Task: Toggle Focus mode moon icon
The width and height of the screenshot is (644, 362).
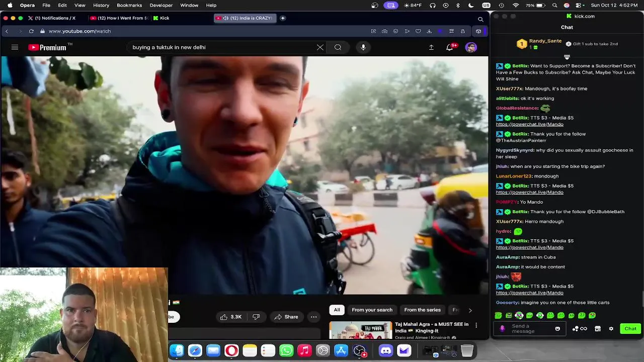Action: tap(471, 5)
